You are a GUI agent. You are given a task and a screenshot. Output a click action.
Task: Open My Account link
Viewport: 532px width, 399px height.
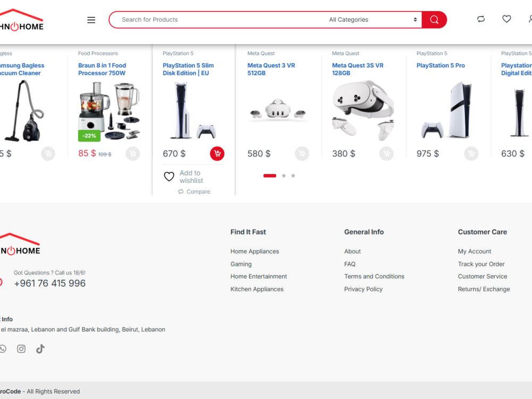click(x=475, y=252)
